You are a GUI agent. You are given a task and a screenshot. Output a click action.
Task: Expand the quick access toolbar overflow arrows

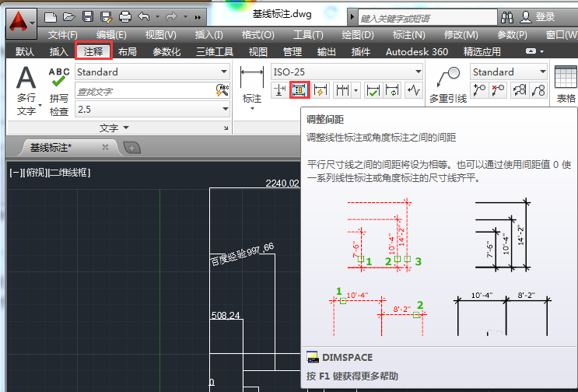[x=198, y=17]
